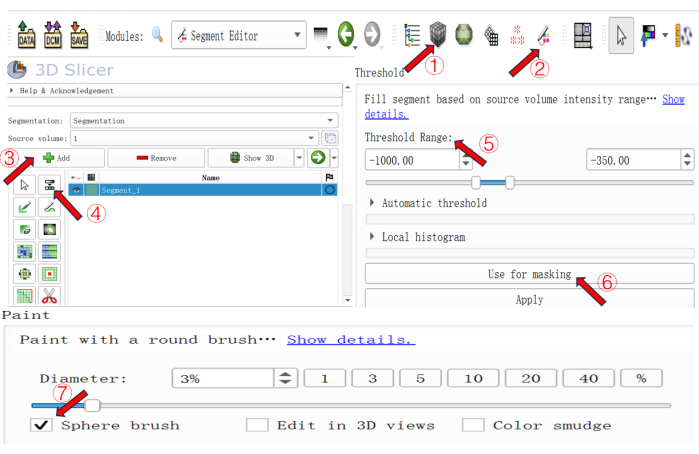This screenshot has width=699, height=454.
Task: Set brush diameter preset to 10
Action: pyautogui.click(x=473, y=378)
